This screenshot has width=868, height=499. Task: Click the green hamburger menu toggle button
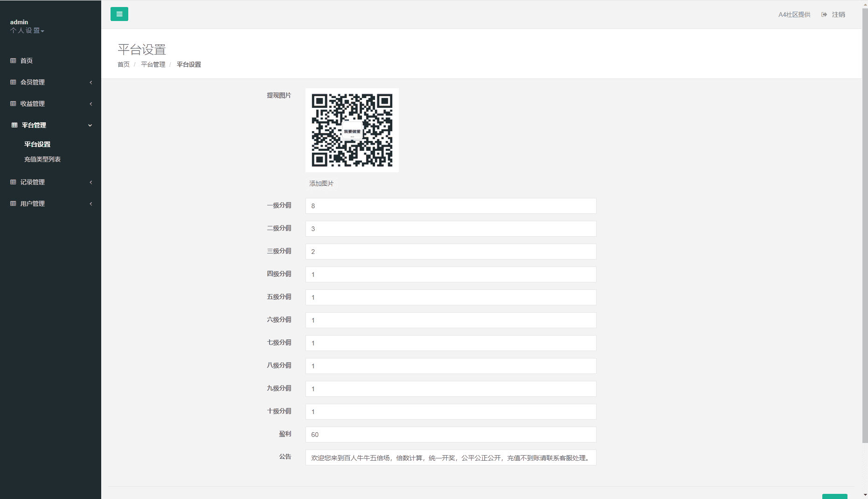coord(119,14)
